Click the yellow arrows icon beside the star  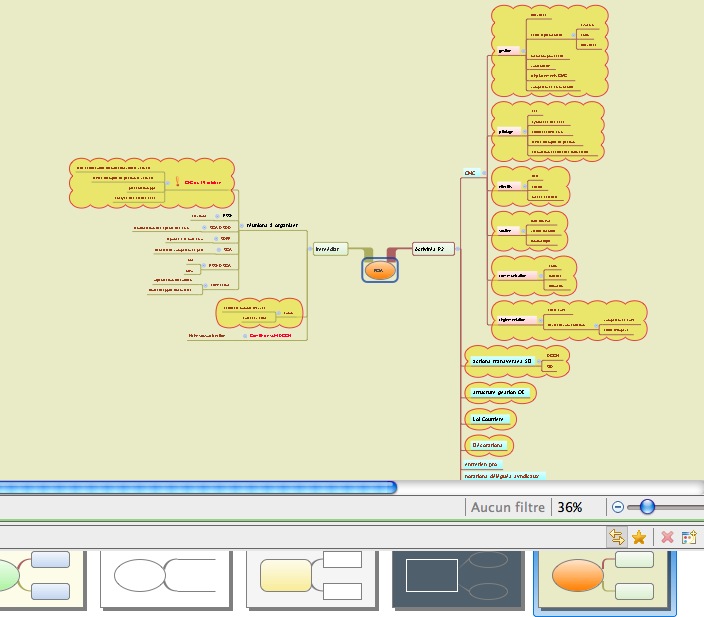[x=617, y=537]
